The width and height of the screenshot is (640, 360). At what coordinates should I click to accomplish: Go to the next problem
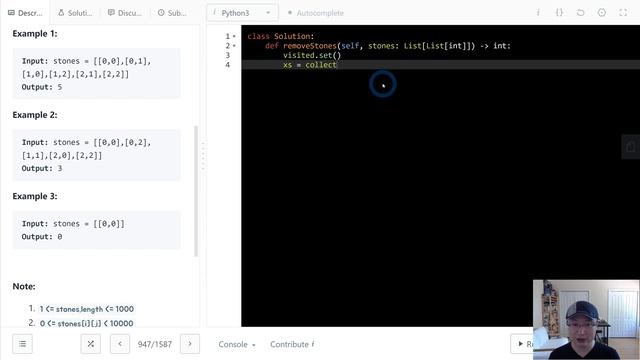[x=190, y=344]
